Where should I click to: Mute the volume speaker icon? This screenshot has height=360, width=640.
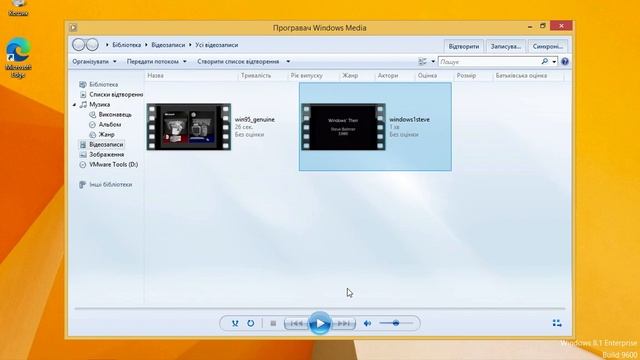pyautogui.click(x=367, y=323)
